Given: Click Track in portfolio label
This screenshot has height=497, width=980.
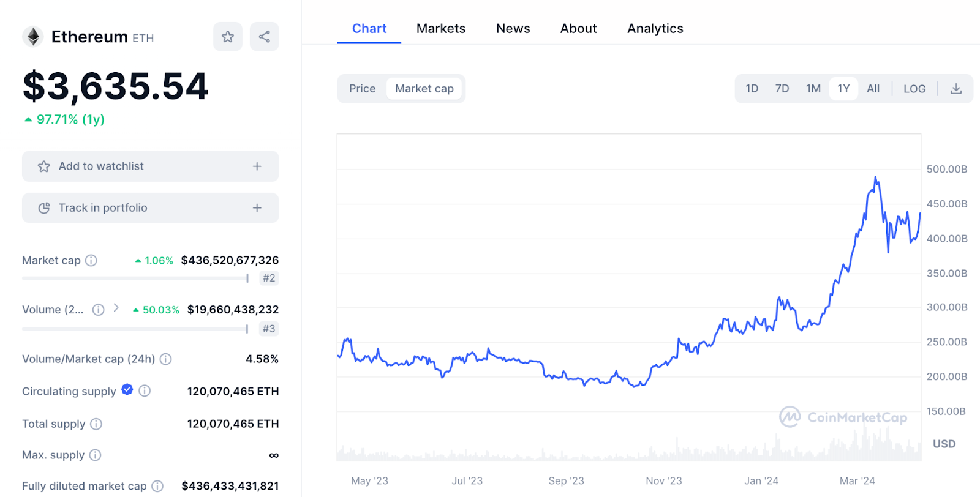Looking at the screenshot, I should pos(103,208).
